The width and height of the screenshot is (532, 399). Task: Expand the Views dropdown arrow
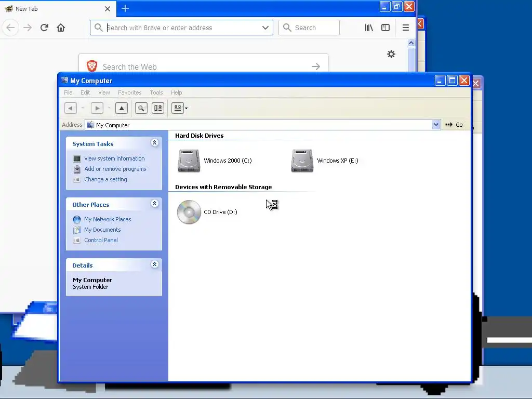click(187, 108)
